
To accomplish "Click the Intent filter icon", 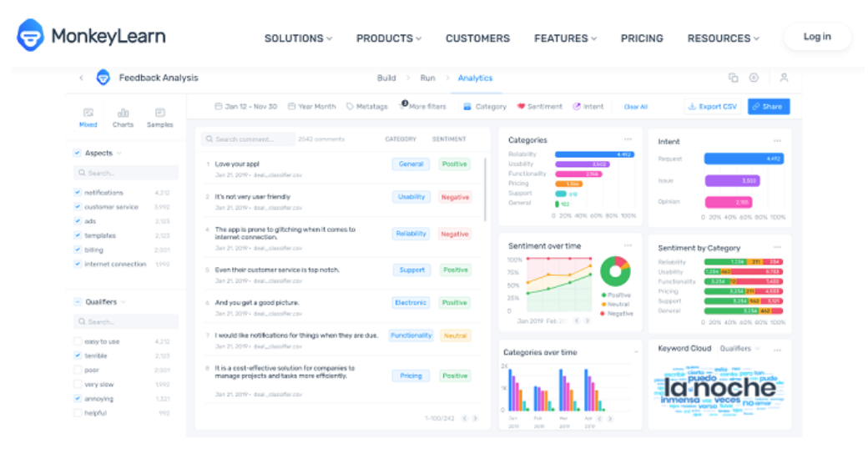I will click(576, 106).
